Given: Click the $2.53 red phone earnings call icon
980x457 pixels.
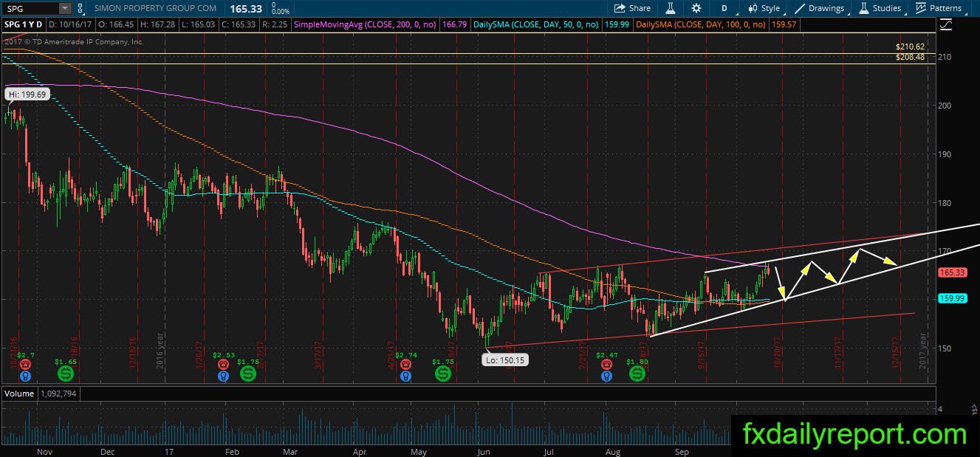Looking at the screenshot, I should pyautogui.click(x=223, y=365).
